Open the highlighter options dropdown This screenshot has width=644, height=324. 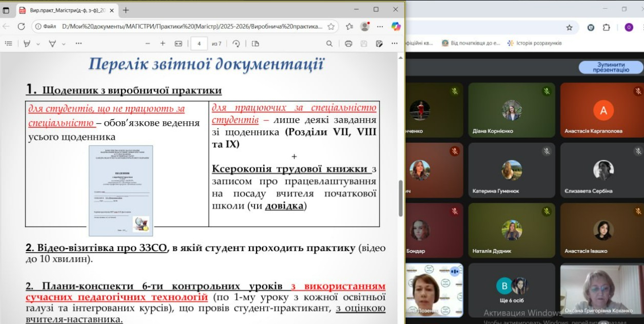[63, 44]
